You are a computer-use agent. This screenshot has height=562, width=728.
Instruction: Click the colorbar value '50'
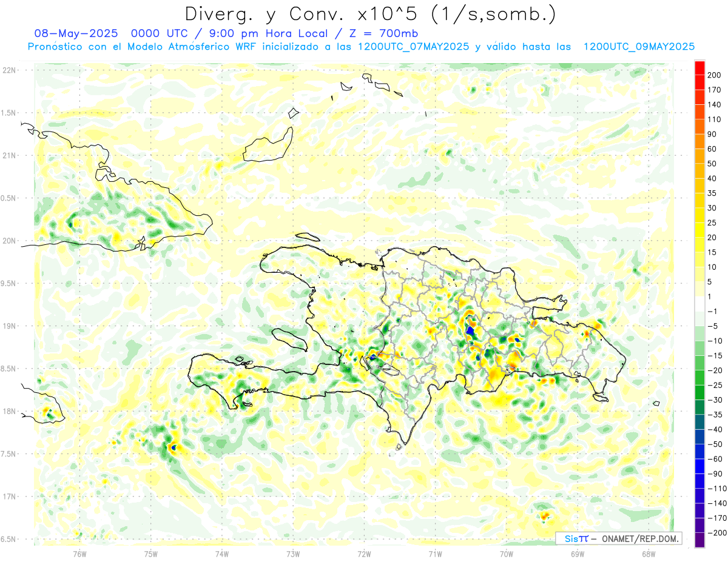pyautogui.click(x=712, y=164)
